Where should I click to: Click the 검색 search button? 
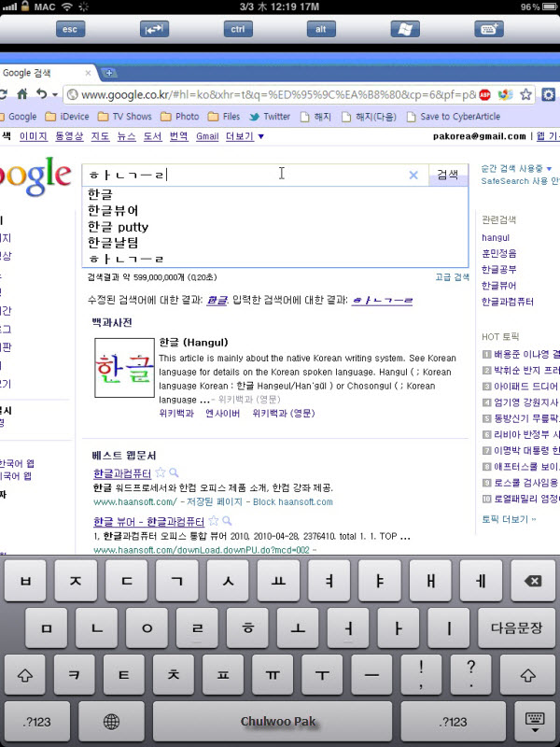click(x=448, y=175)
